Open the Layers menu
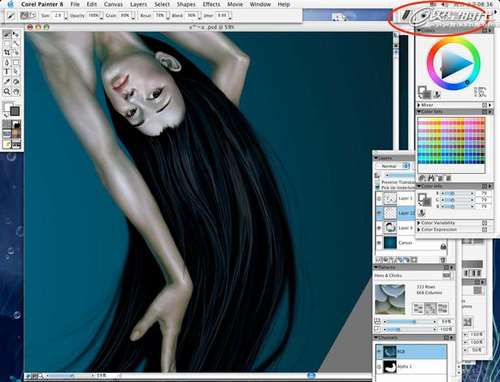Screen dimensions: 500x382 tap(138, 4)
